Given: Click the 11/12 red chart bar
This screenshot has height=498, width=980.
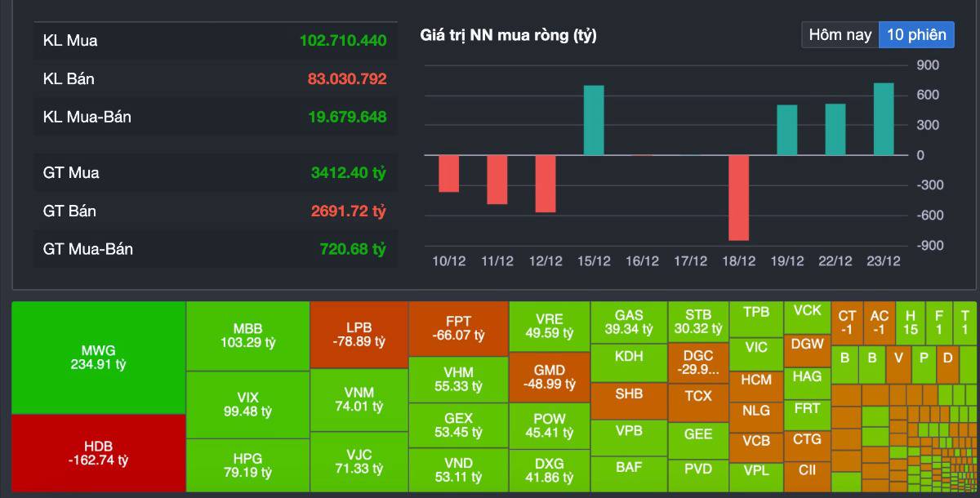Looking at the screenshot, I should 497,180.
